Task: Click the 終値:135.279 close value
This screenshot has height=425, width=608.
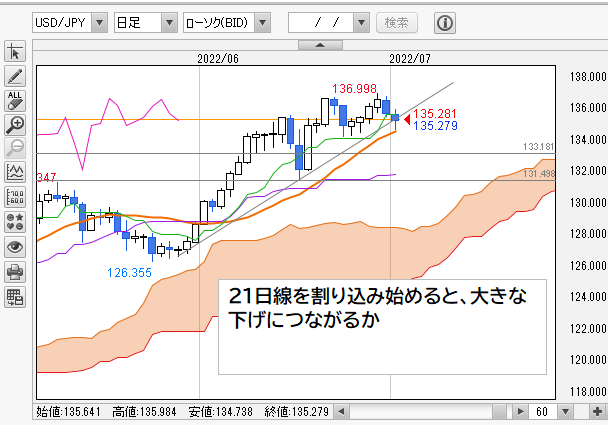Action: (297, 411)
